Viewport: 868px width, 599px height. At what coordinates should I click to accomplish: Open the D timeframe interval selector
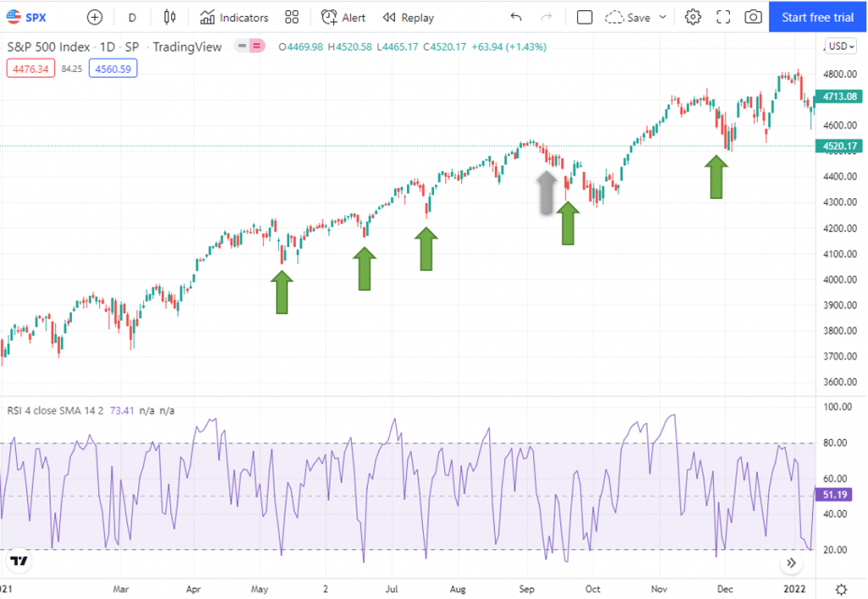pos(132,17)
